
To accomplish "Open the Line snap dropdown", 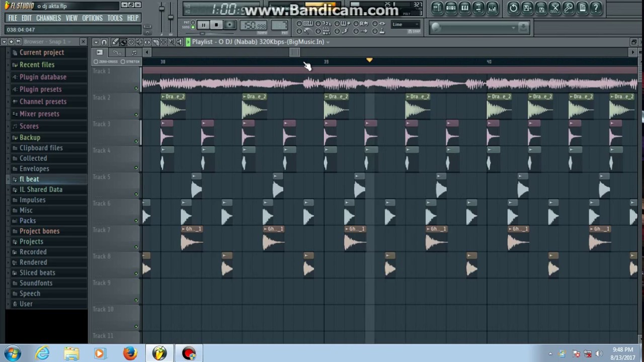I will pyautogui.click(x=405, y=25).
